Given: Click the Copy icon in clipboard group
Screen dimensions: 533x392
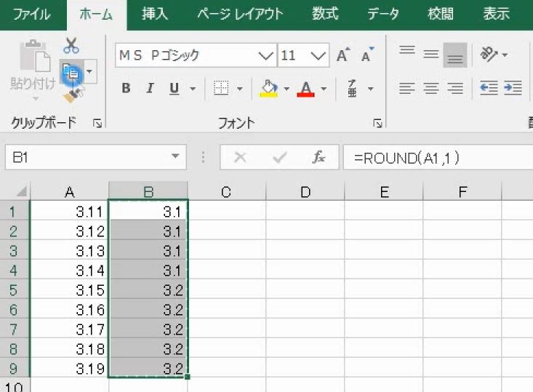Looking at the screenshot, I should point(71,72).
